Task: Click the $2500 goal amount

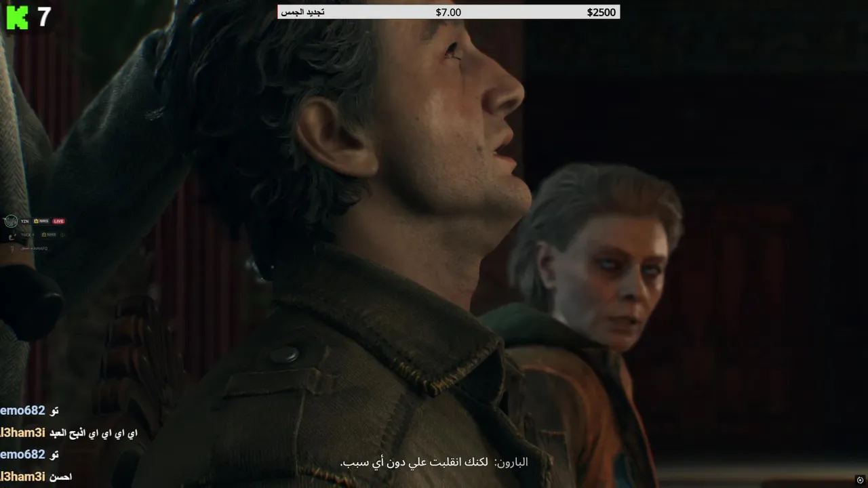Action: tap(601, 12)
